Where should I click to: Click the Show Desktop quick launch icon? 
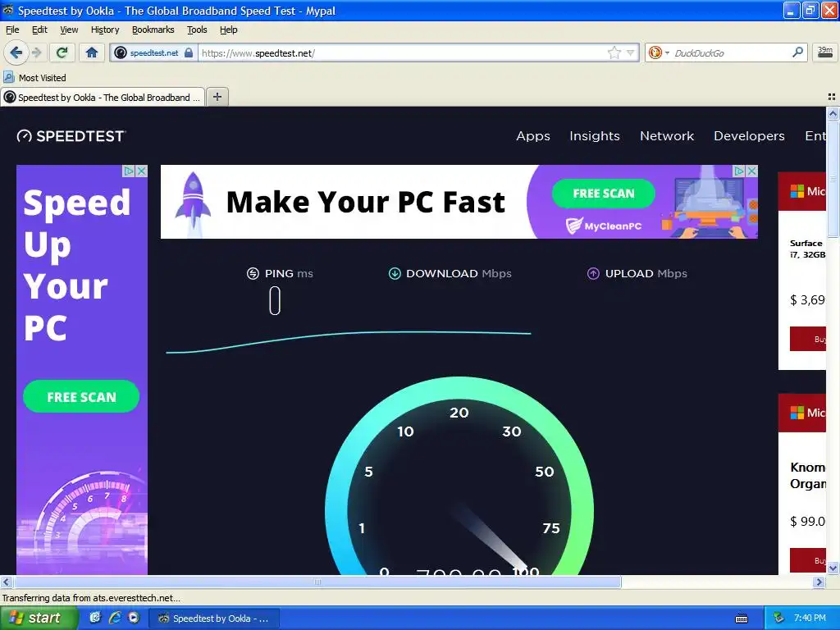point(95,618)
